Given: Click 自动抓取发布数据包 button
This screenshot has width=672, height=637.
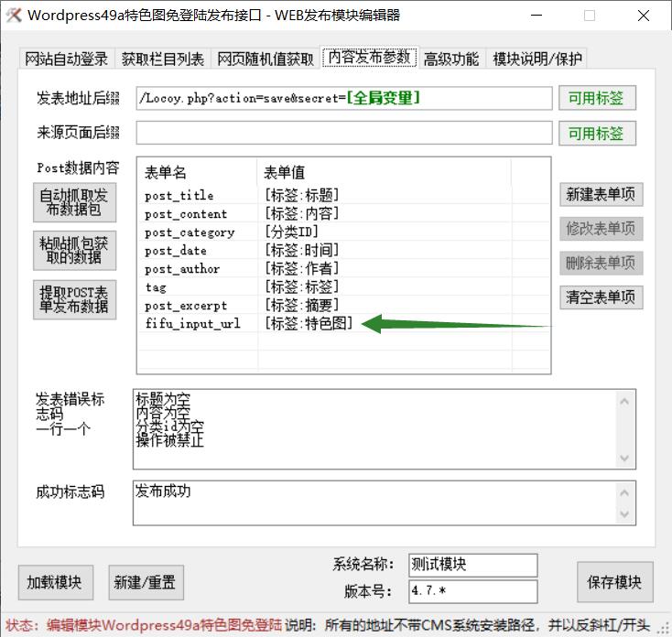Looking at the screenshot, I should (x=74, y=202).
